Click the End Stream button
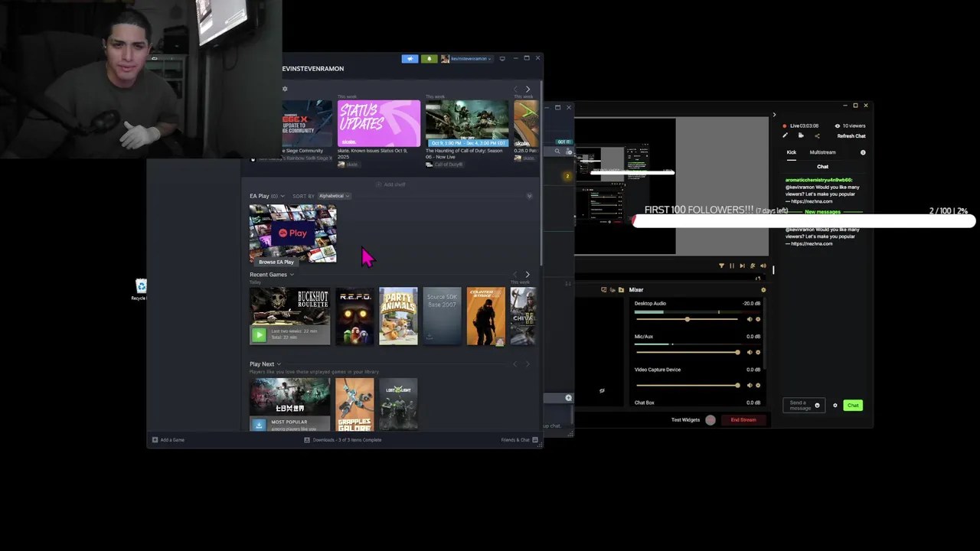This screenshot has height=551, width=980. tap(743, 420)
